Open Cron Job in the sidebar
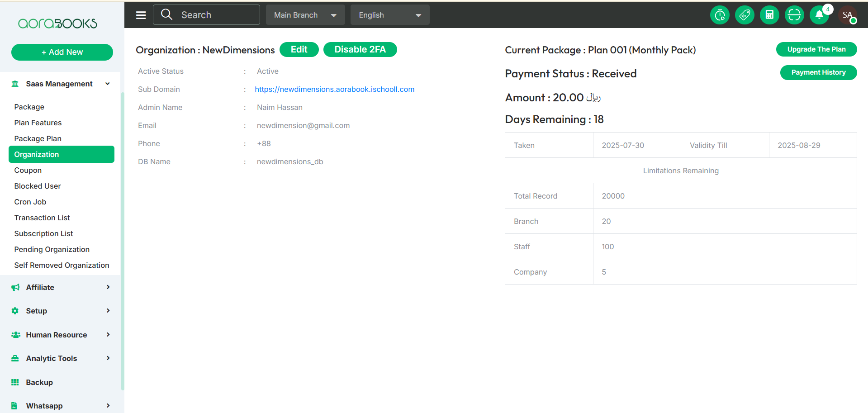Screen dimensions: 868x413 click(30, 202)
